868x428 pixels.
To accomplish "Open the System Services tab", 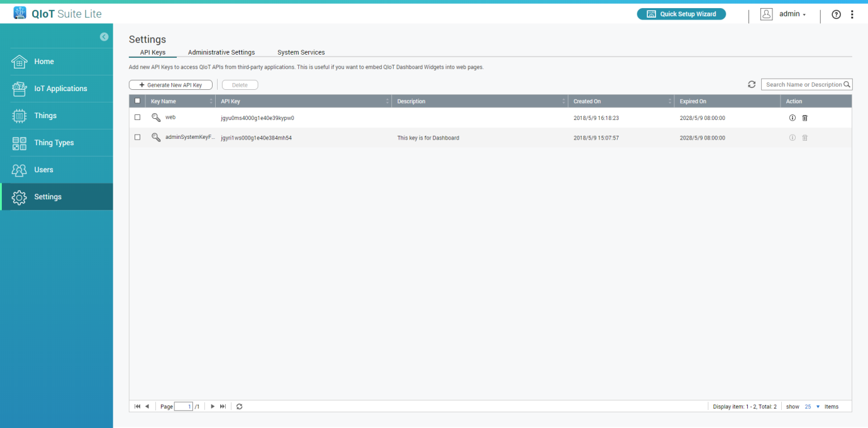I will [301, 52].
